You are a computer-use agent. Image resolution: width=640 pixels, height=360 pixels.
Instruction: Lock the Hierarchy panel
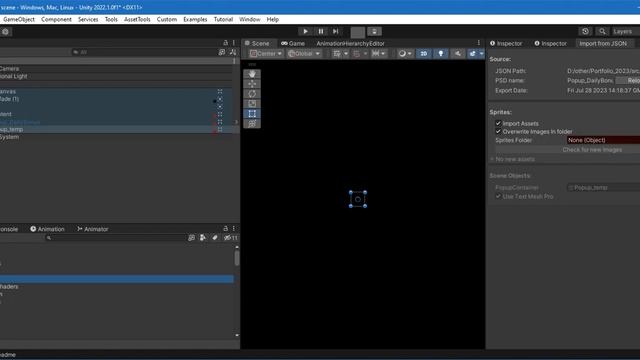[225, 42]
